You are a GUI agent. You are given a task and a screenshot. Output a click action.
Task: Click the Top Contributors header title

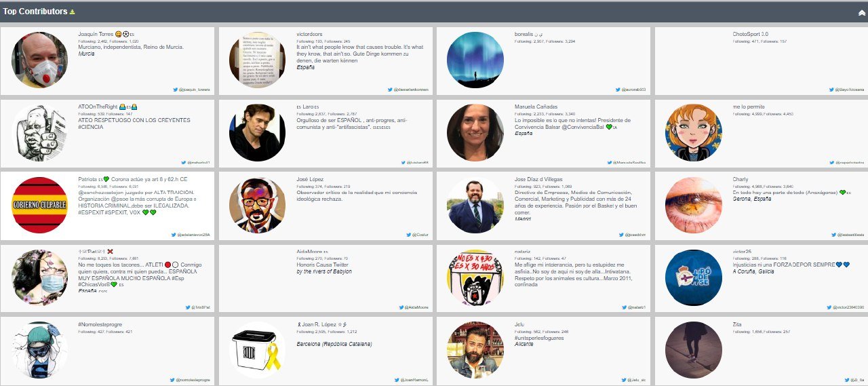coord(35,12)
